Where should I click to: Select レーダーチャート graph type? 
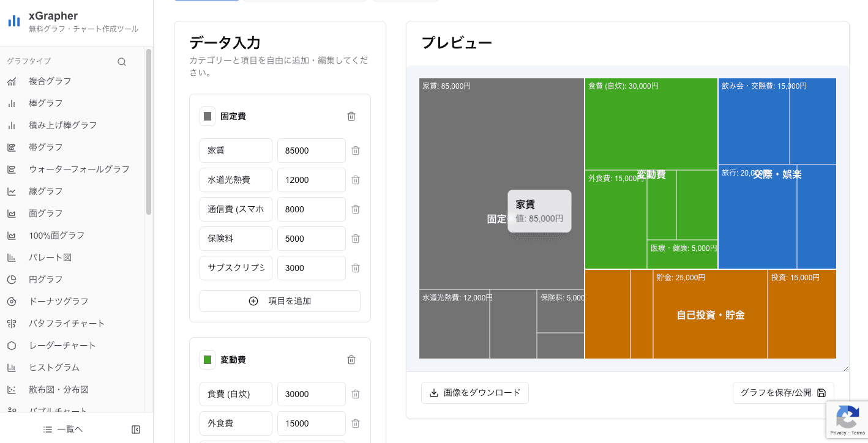62,345
